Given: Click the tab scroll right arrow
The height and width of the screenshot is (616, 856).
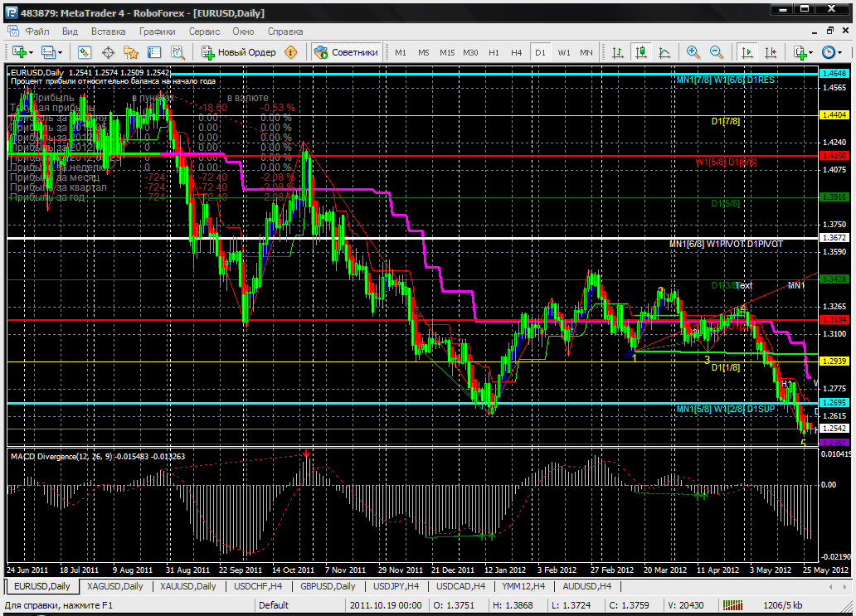Looking at the screenshot, I should pyautogui.click(x=845, y=587).
